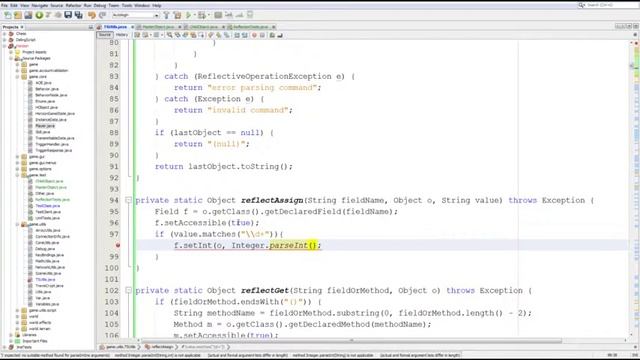Screen dimensions: 640x360
Task: Collapse the game.utils package
Action: coord(18,224)
